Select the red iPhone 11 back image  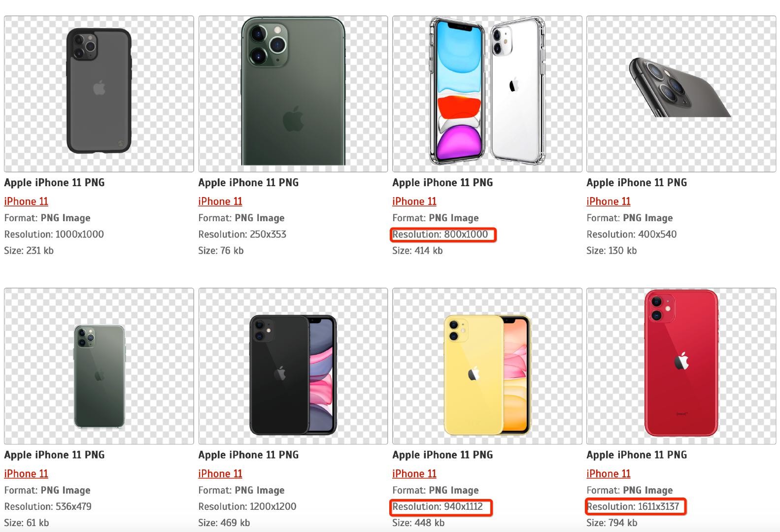(681, 364)
